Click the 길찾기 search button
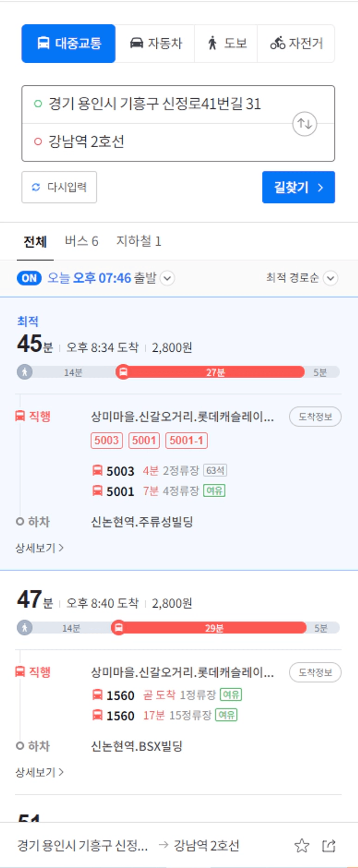 point(298,187)
